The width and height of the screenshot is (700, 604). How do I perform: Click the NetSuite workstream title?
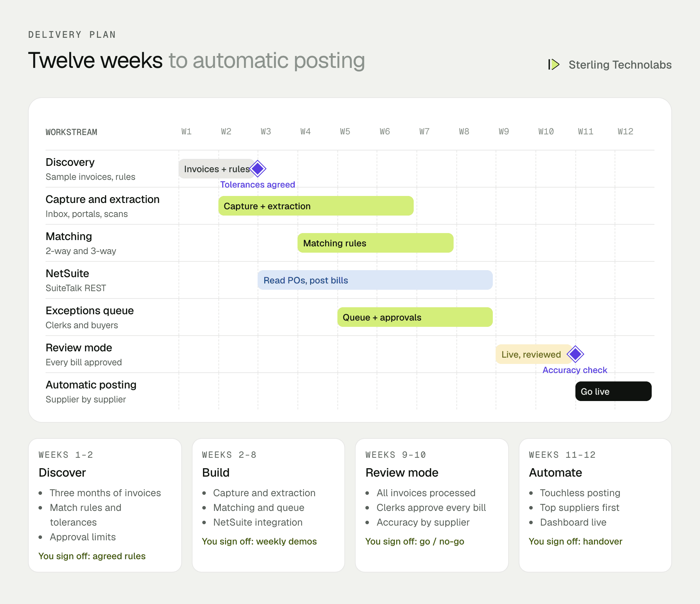68,273
